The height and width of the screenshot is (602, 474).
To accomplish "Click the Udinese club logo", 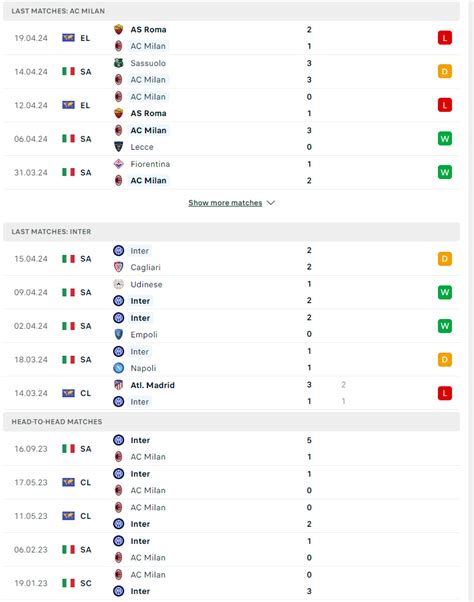I will (119, 284).
